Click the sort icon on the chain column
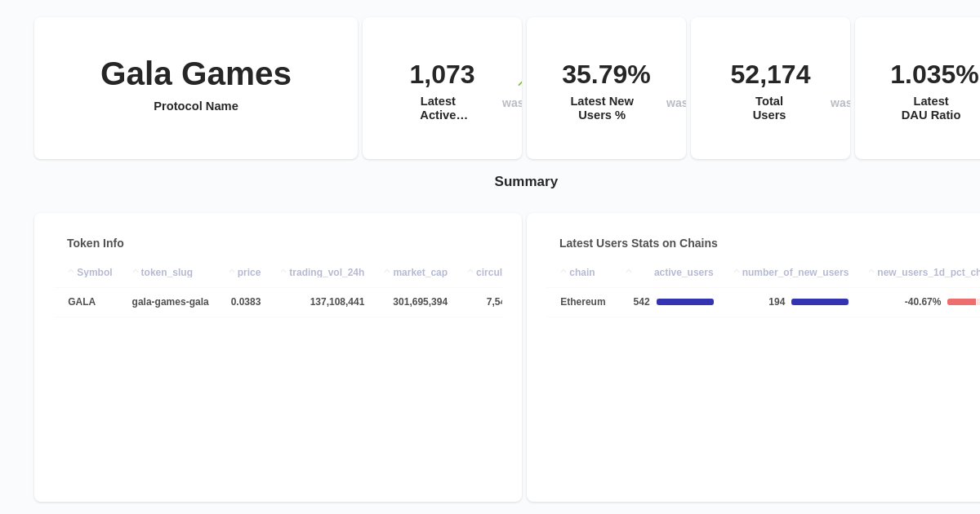This screenshot has height=514, width=980. click(562, 273)
